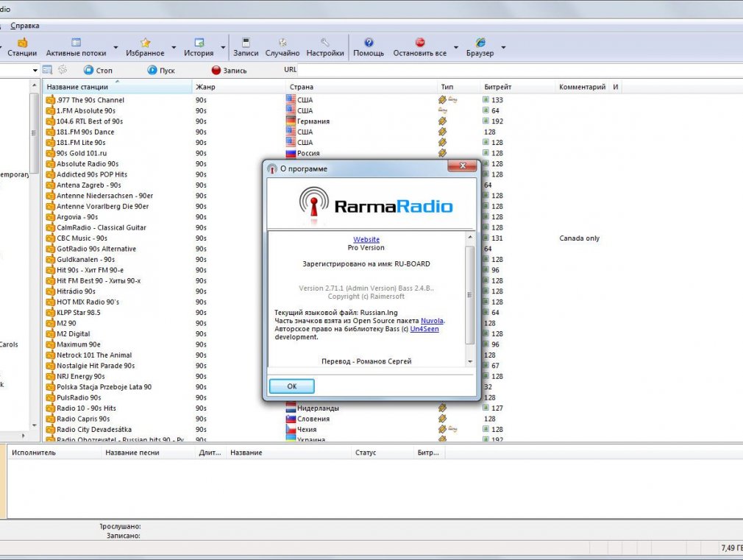743x560 pixels.
Task: Select station CalmRadio - Classical Guitar
Action: pos(102,227)
